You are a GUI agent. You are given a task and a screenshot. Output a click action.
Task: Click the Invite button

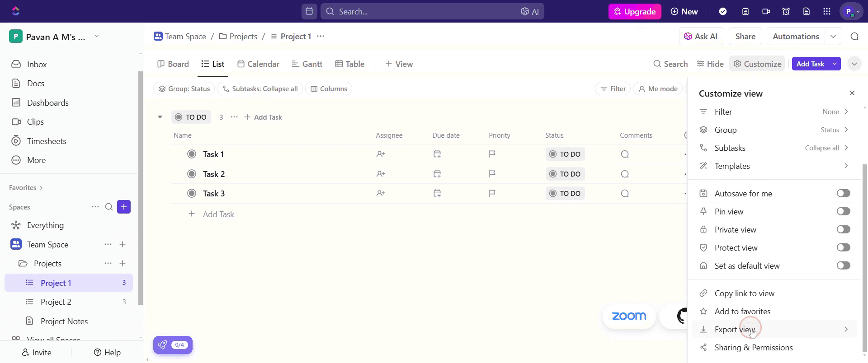pos(37,352)
